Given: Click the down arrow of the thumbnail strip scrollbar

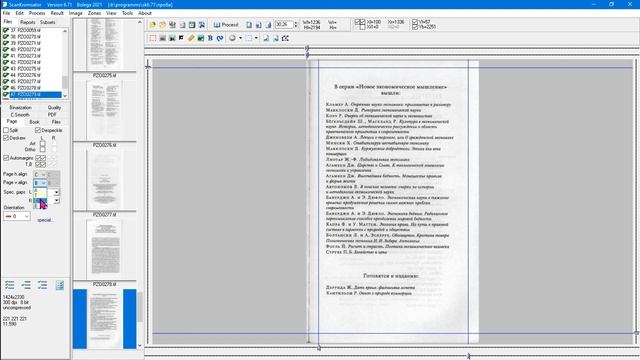Looking at the screenshot, I should [x=140, y=346].
